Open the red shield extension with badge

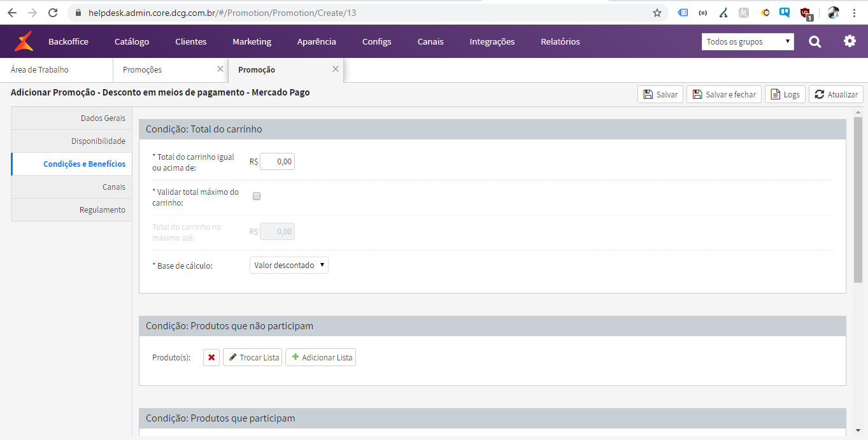(806, 13)
